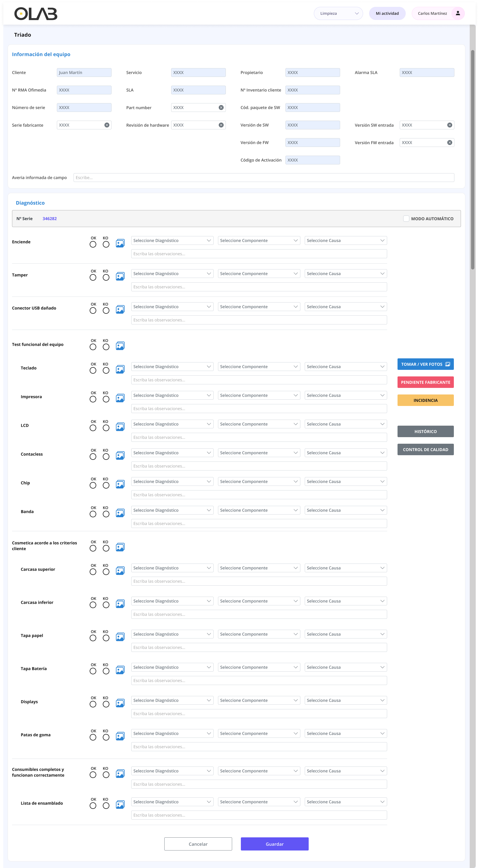Viewport: 479px width, 868px height.
Task: Open photo icon for Teclado row
Action: [x=120, y=369]
